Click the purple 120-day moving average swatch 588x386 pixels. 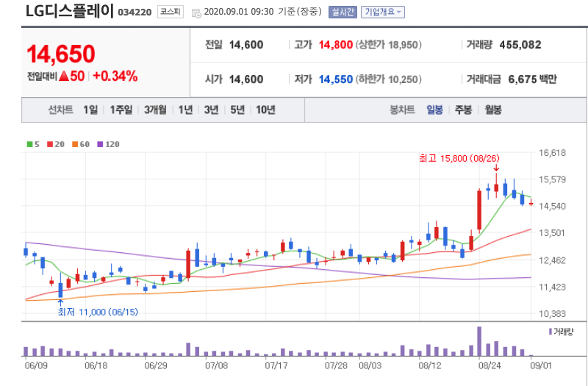100,144
